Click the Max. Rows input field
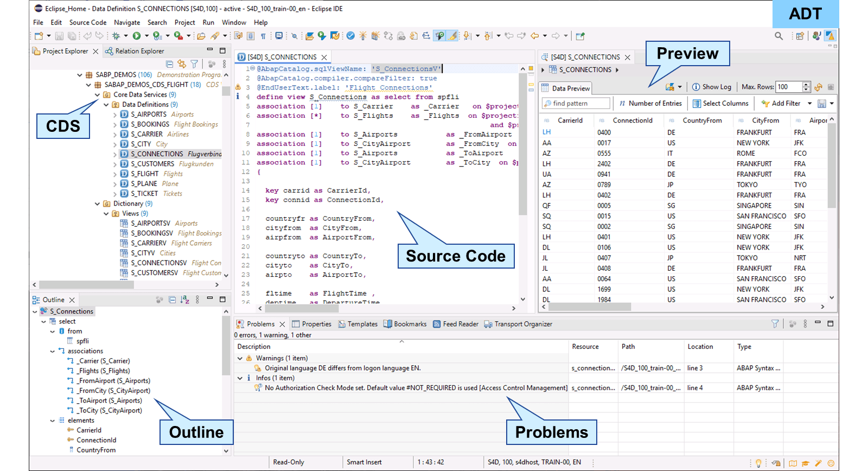 pos(789,87)
